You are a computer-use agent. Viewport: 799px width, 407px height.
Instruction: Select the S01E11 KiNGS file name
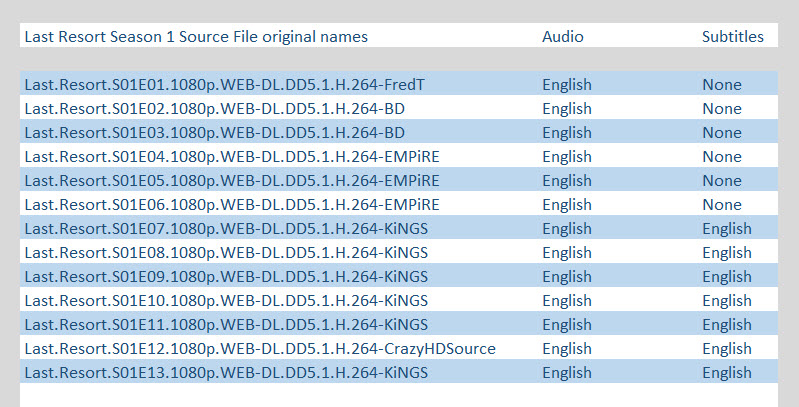tap(226, 324)
